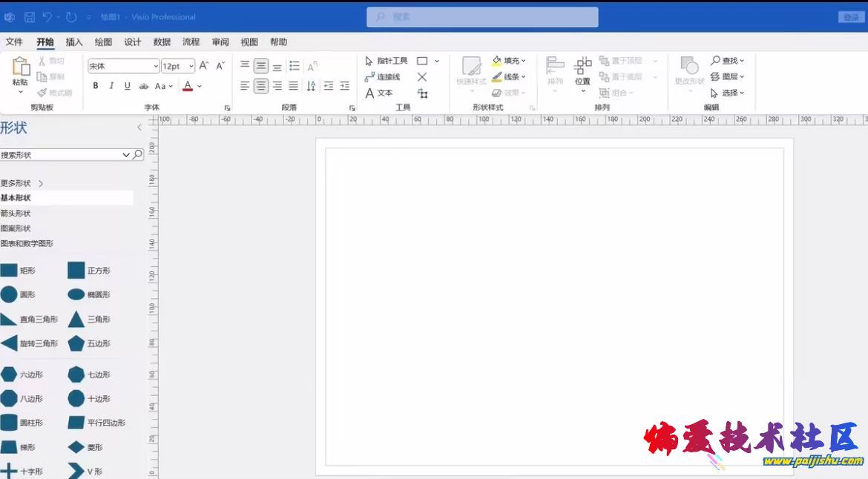Screen dimensions: 868x479
Task: Toggle Underline formatting
Action: (x=128, y=86)
